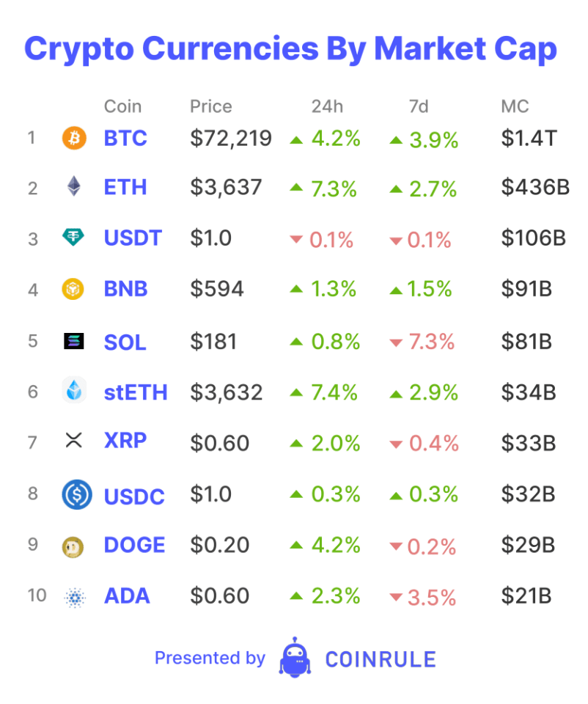This screenshot has height=704, width=588.
Task: Click the stETH blue droplet icon
Action: (x=74, y=389)
